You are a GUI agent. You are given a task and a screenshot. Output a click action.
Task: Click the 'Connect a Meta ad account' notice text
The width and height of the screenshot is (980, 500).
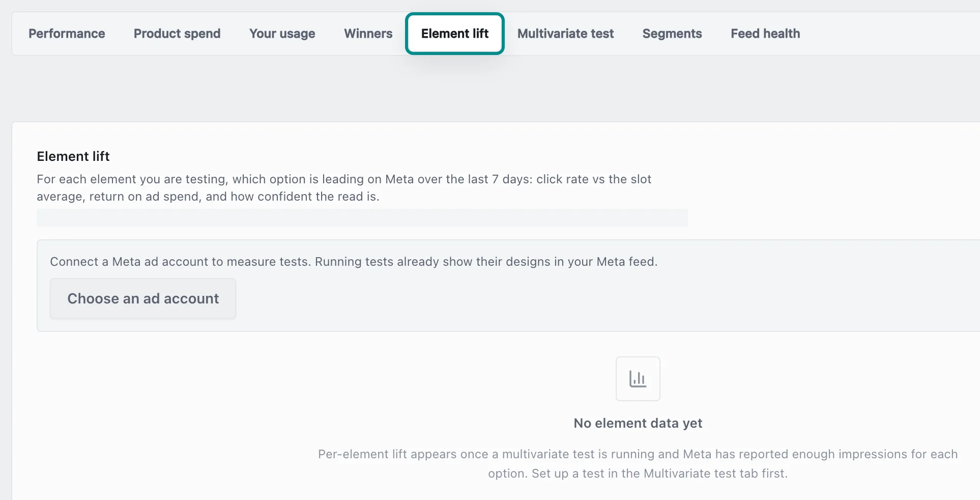(354, 262)
